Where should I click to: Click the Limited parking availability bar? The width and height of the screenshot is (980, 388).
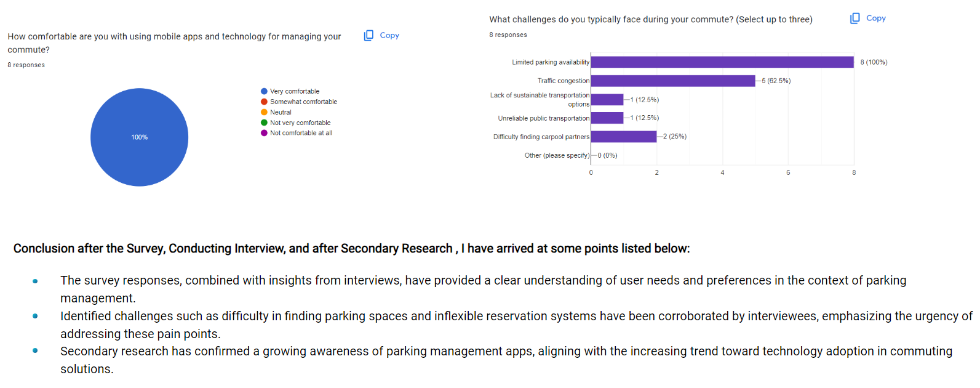pos(722,62)
